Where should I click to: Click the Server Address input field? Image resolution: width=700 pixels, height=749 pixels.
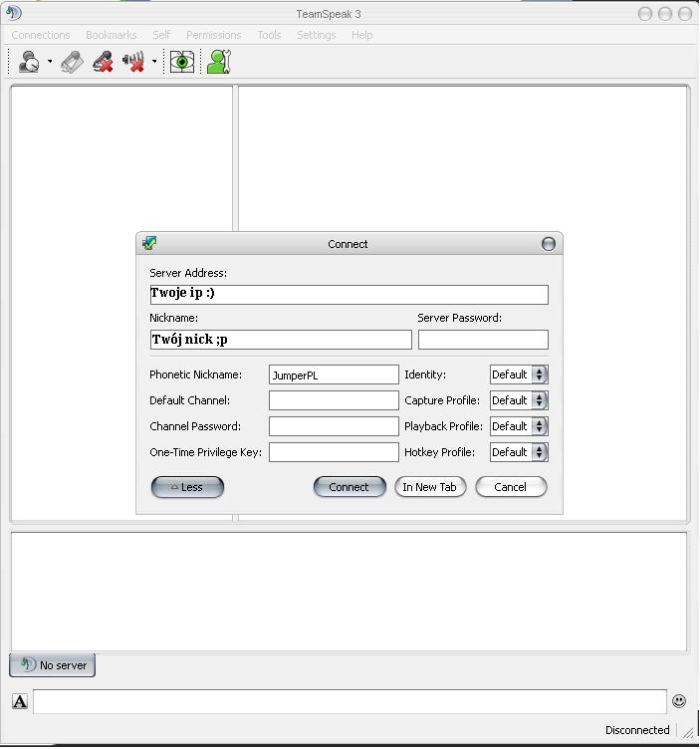click(350, 294)
